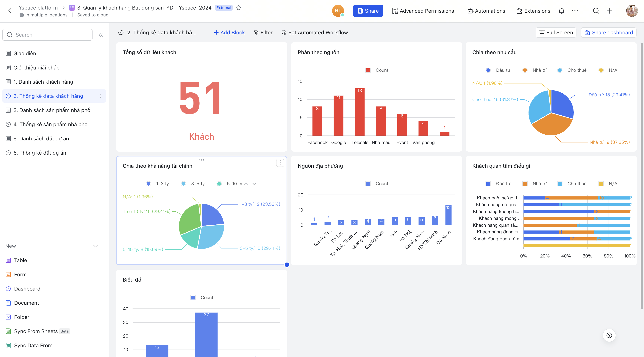644x357 pixels.
Task: Toggle Cho thuê legend in Chia theo nhu cầu
Action: (572, 70)
